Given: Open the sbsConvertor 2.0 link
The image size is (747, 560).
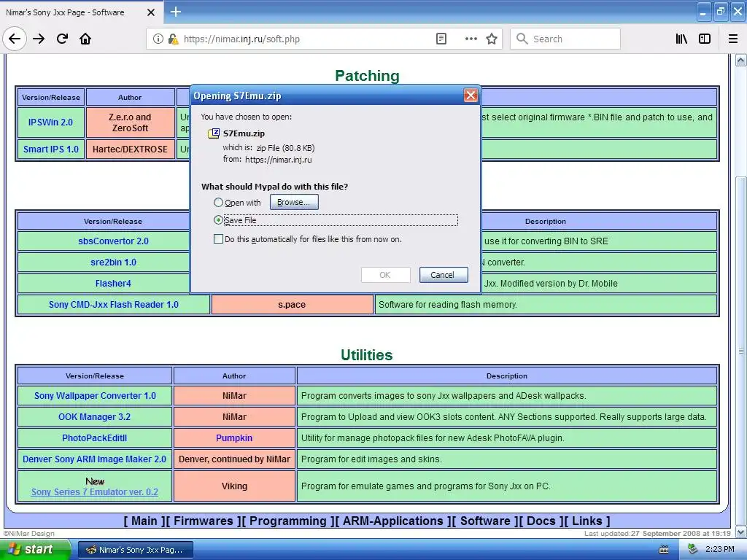Looking at the screenshot, I should 113,241.
